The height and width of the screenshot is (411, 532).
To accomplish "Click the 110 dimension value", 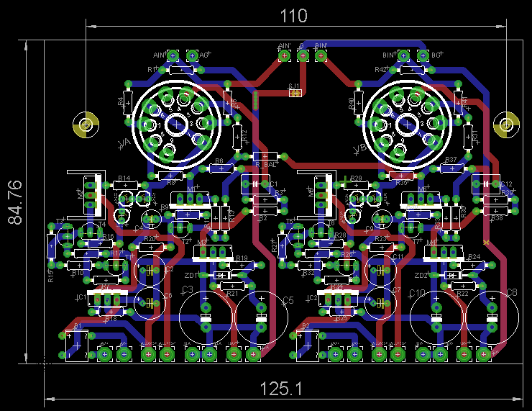I will 293,16.
